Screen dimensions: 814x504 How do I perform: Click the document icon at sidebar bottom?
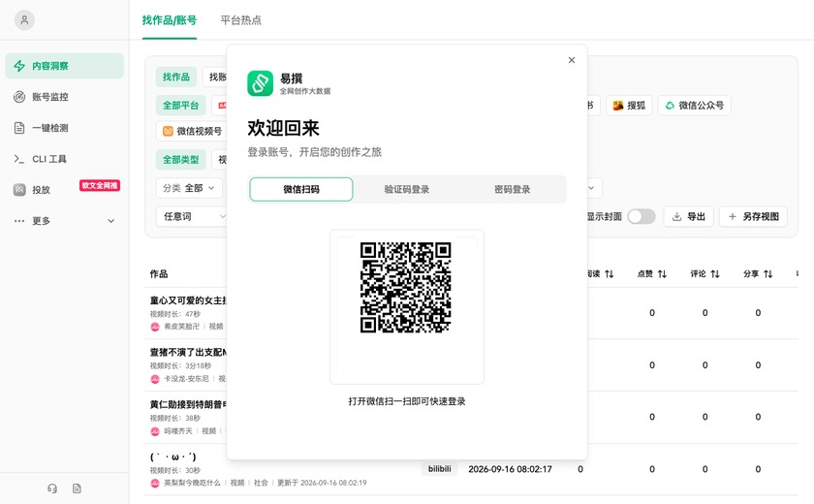click(x=77, y=488)
